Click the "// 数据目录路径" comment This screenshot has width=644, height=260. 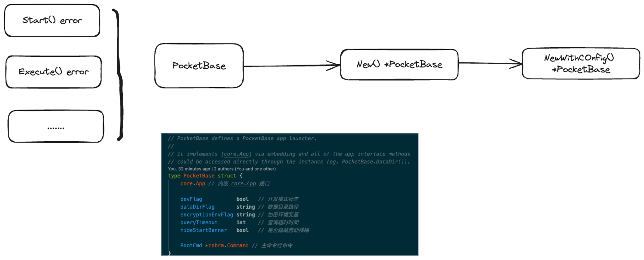[x=278, y=207]
